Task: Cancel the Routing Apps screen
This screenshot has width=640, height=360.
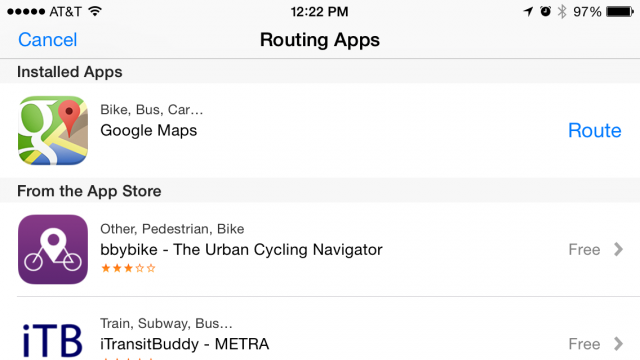Action: 47,40
